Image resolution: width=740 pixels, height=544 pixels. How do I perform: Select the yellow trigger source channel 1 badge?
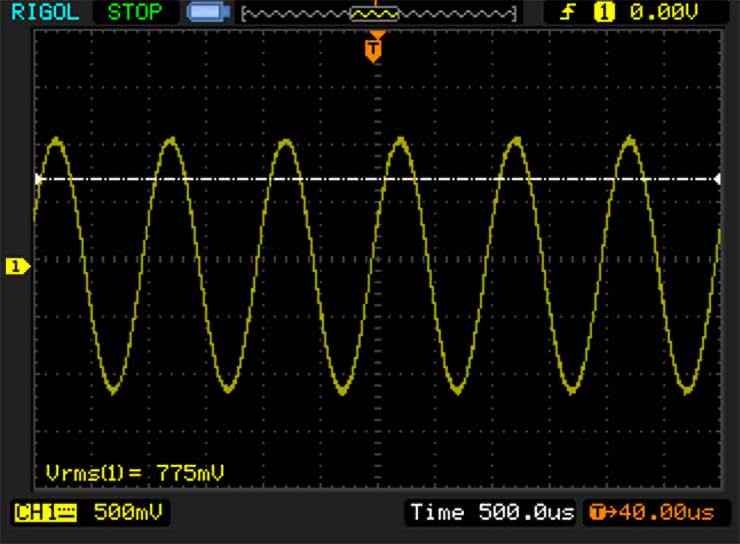(603, 13)
